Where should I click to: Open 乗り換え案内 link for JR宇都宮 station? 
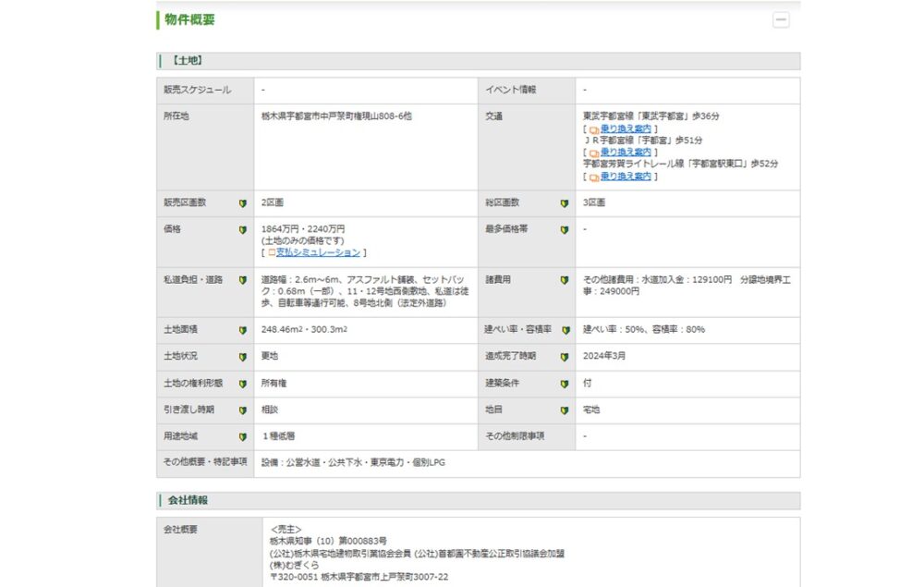[x=626, y=152]
